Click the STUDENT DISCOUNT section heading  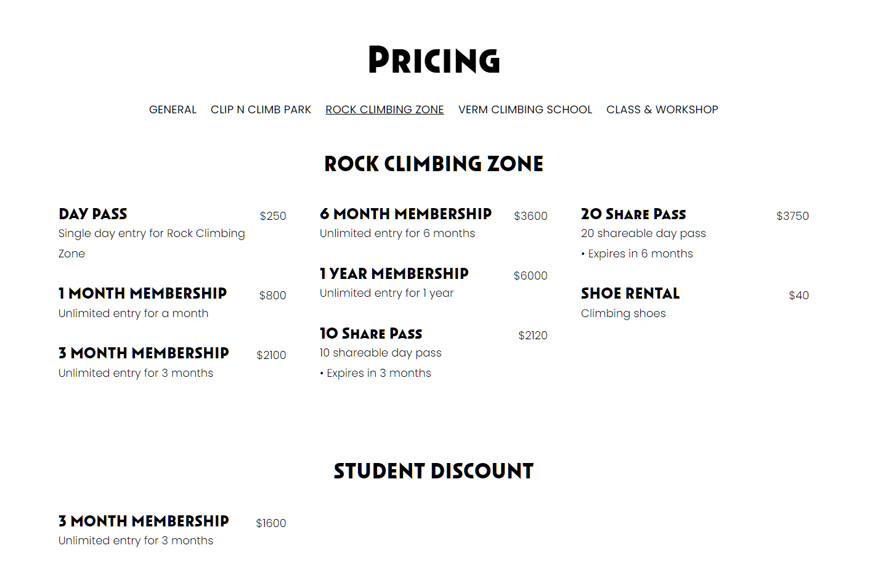pyautogui.click(x=434, y=471)
